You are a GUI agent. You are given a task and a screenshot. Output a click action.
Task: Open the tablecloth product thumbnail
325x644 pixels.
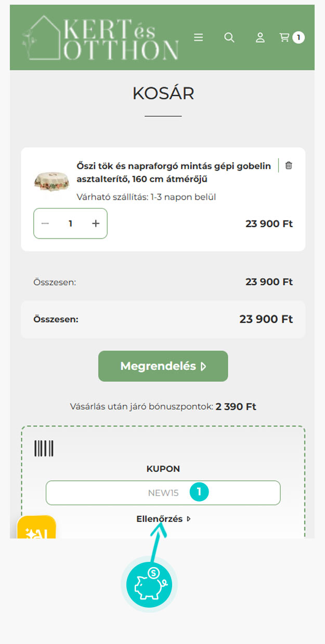tap(51, 183)
